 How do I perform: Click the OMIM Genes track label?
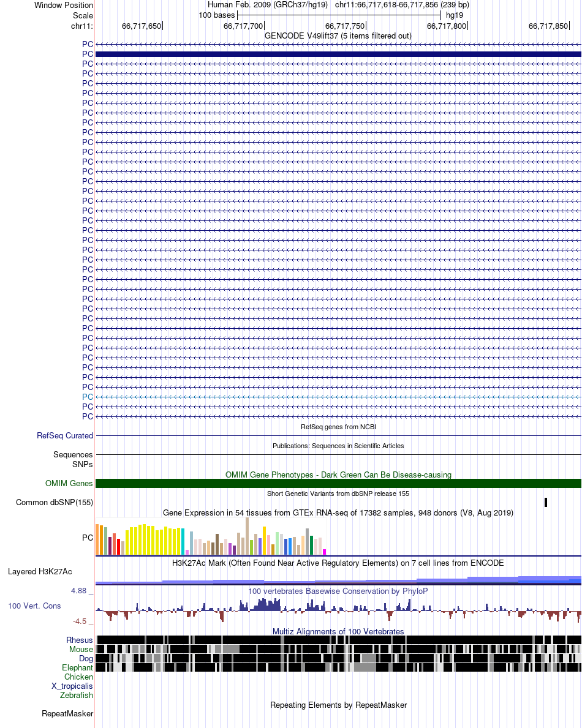tap(69, 483)
